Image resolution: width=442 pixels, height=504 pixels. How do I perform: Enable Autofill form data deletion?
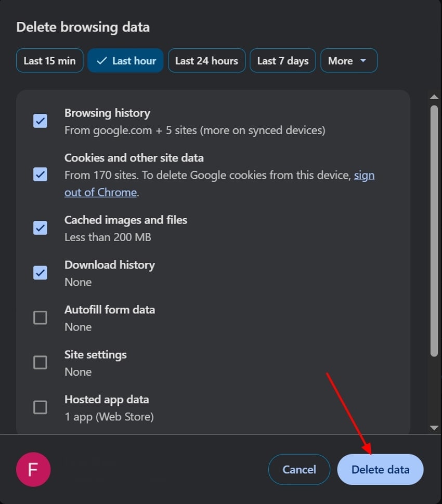point(40,317)
